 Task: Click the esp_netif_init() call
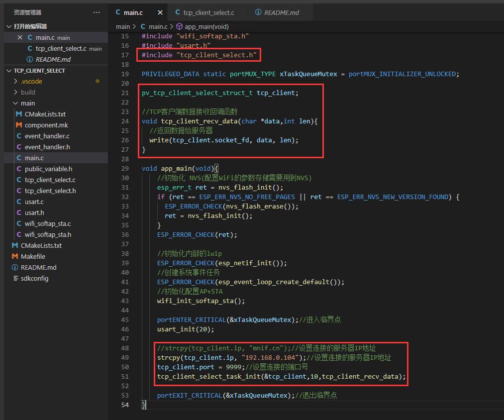click(x=249, y=263)
